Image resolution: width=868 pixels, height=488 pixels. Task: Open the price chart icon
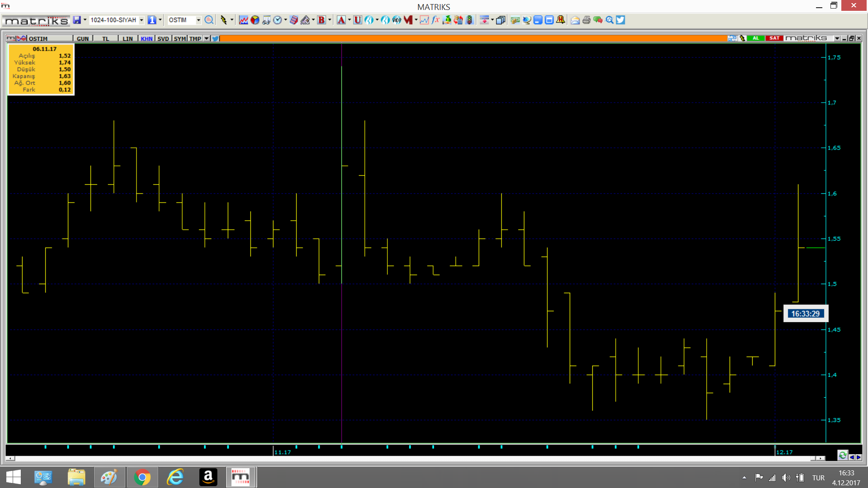[x=243, y=20]
